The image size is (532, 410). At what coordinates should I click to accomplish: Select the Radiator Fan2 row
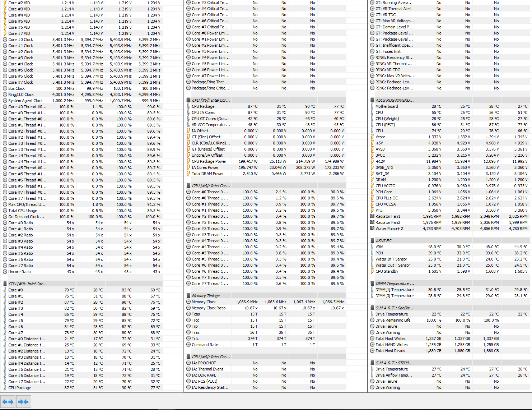[449, 222]
